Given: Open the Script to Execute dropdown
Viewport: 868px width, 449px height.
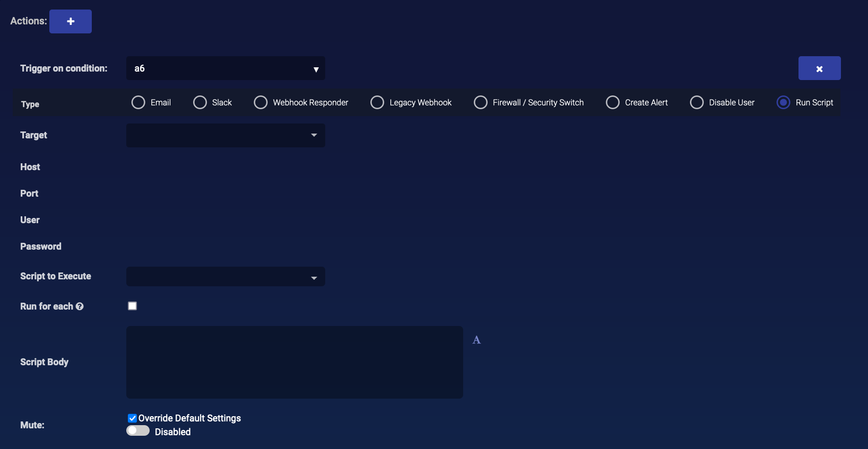Looking at the screenshot, I should pyautogui.click(x=225, y=277).
